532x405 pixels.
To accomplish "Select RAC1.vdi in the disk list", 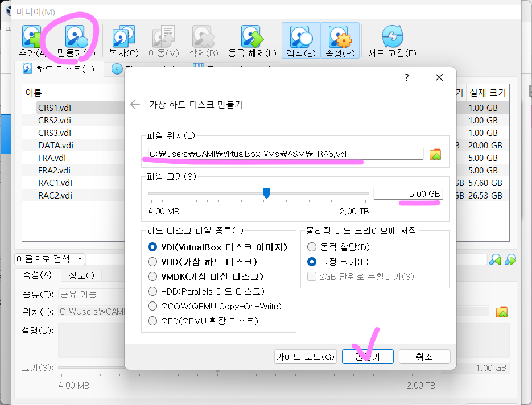I will tap(55, 183).
